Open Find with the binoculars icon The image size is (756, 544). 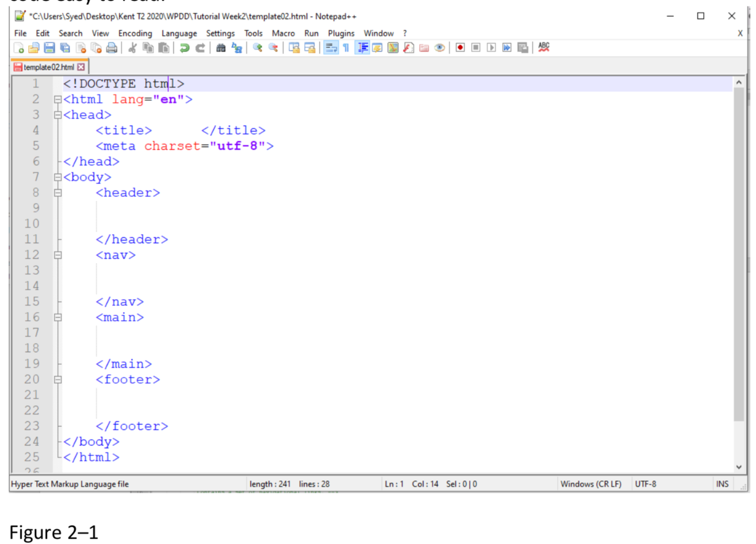[221, 48]
